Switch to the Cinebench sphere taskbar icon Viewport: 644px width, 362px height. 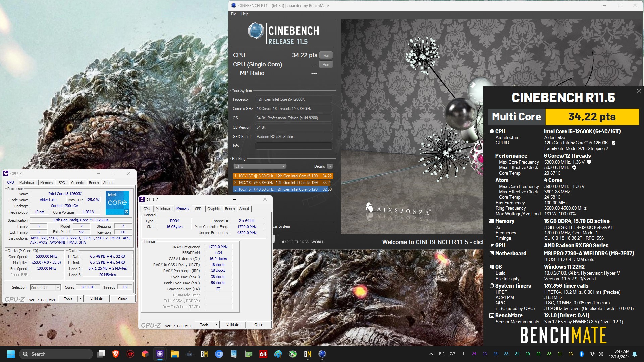322,354
